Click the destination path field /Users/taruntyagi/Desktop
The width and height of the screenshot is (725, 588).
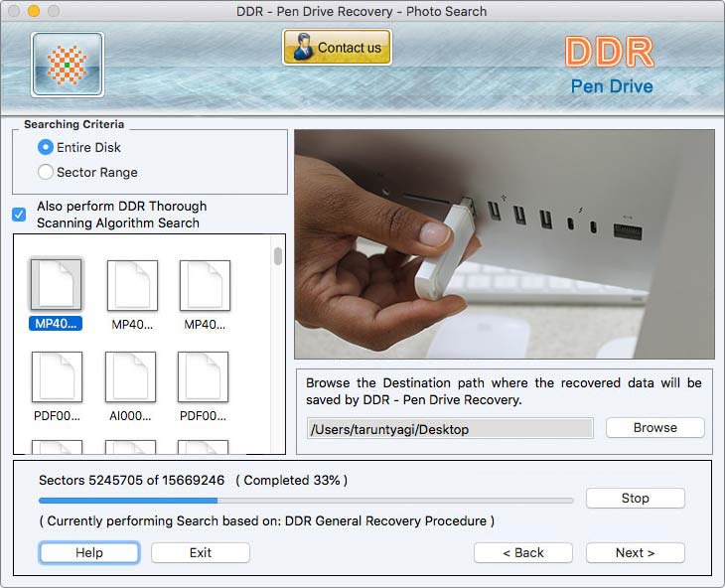(450, 429)
